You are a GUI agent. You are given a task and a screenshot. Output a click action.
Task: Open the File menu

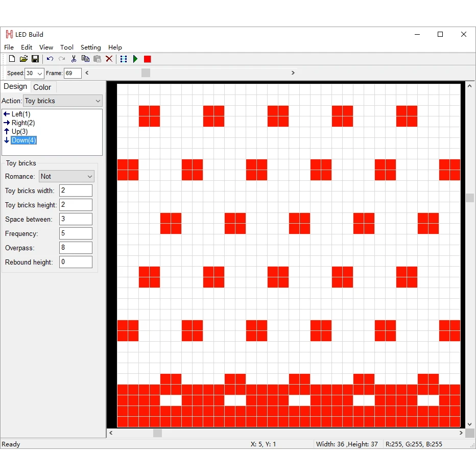9,47
